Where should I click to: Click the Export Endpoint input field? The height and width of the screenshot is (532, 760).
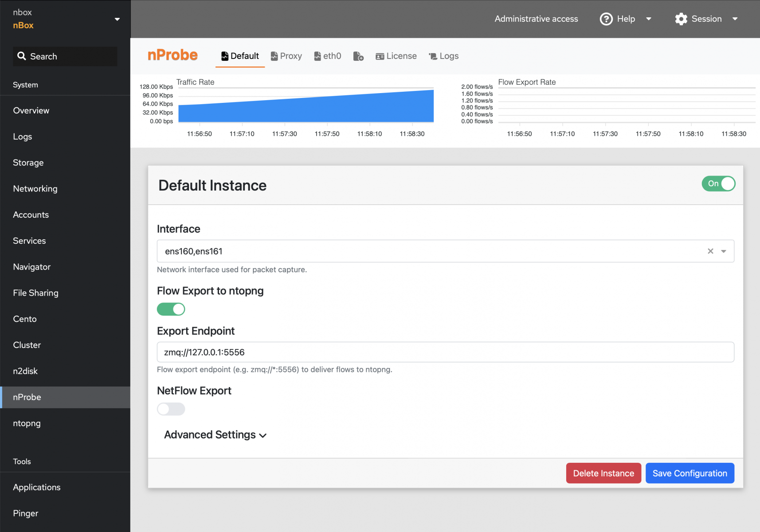pos(445,352)
